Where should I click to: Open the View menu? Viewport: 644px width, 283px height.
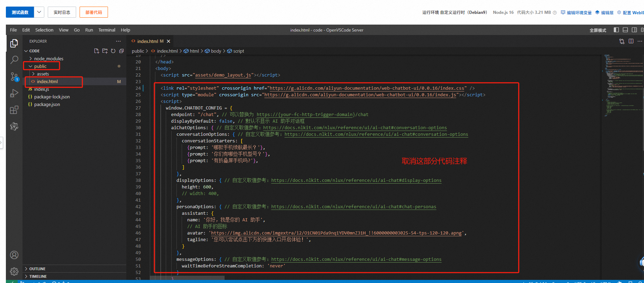64,30
